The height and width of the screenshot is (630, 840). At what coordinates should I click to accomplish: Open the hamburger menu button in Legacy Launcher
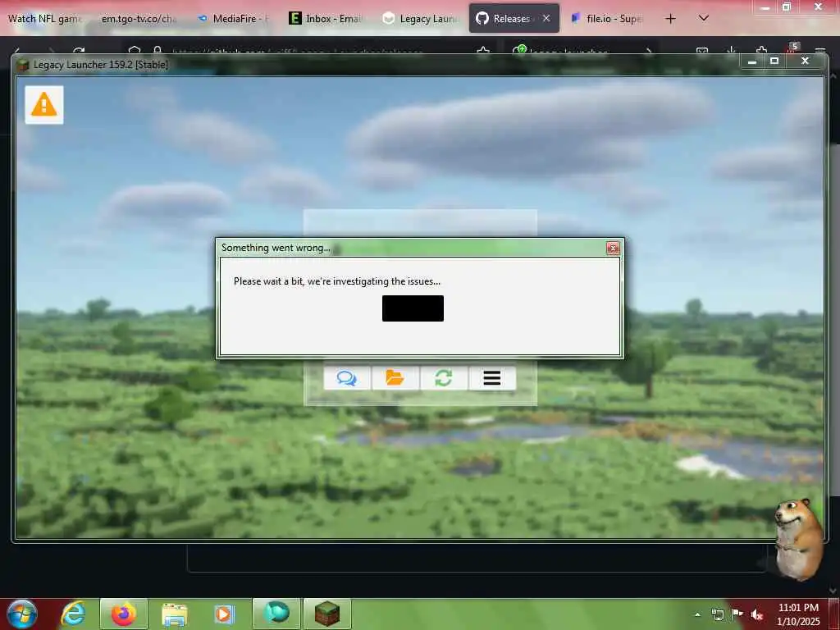coord(492,378)
